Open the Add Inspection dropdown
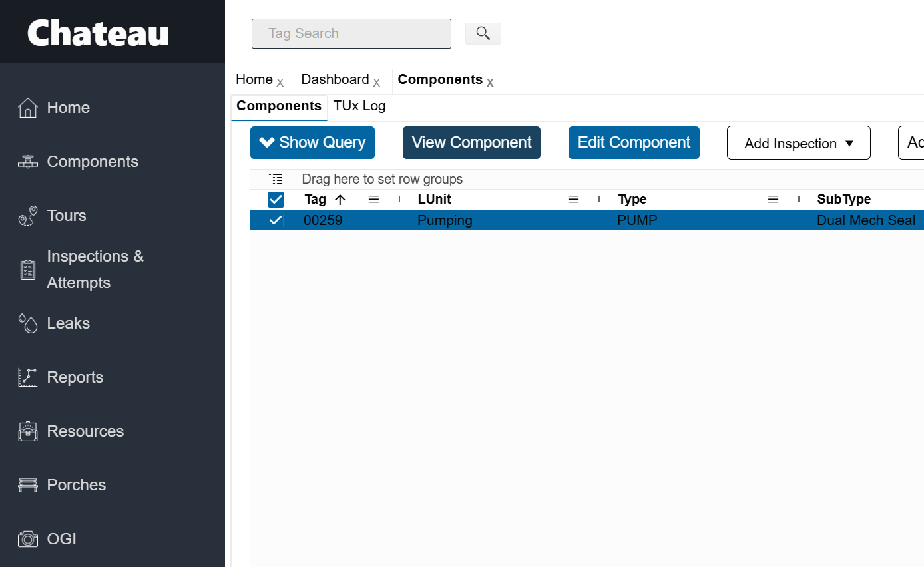Screen dimensions: 924x567 click(799, 143)
